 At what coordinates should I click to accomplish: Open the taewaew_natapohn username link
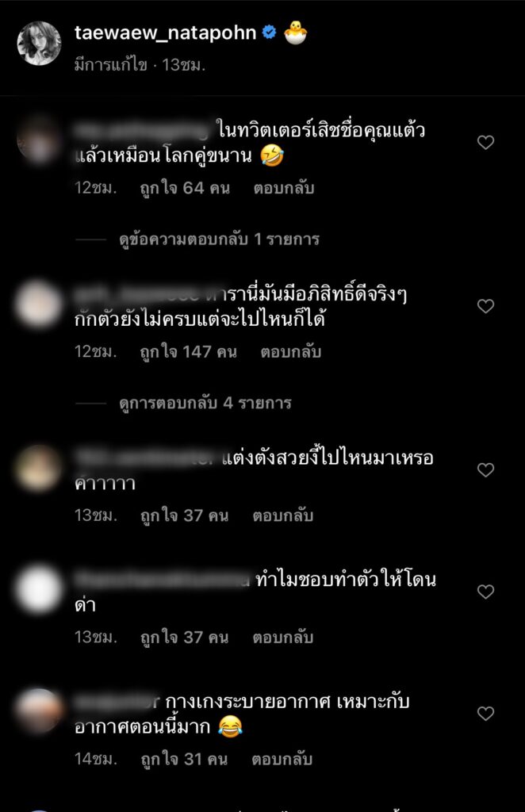tap(166, 33)
